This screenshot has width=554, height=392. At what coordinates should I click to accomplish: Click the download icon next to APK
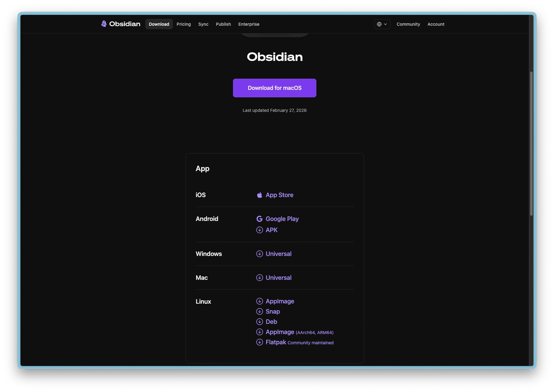[260, 230]
